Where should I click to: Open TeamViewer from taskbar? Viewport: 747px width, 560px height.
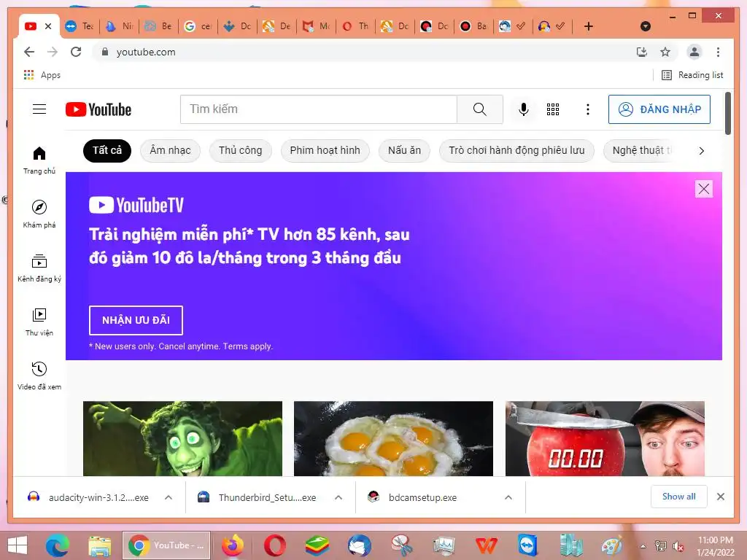pos(528,545)
